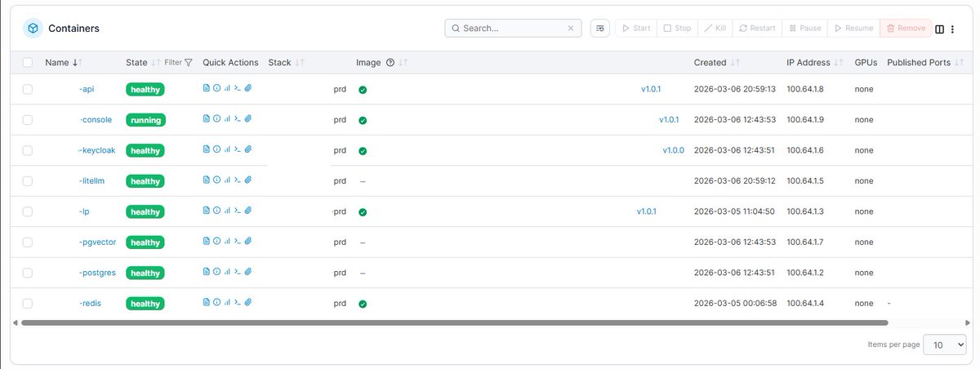Screen dimensions: 980x369
Task: Open the three-dot more options menu
Action: point(952,29)
